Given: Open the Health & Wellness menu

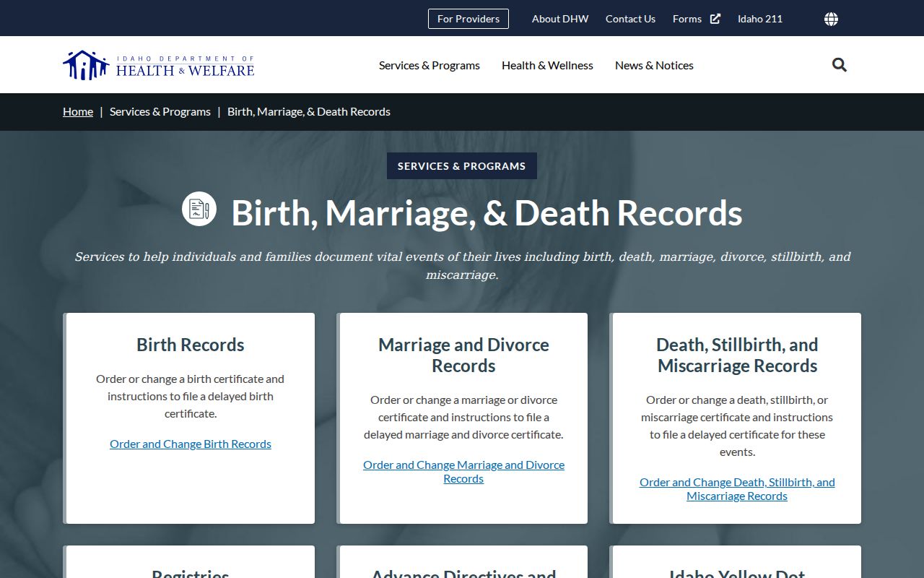Looking at the screenshot, I should point(547,65).
